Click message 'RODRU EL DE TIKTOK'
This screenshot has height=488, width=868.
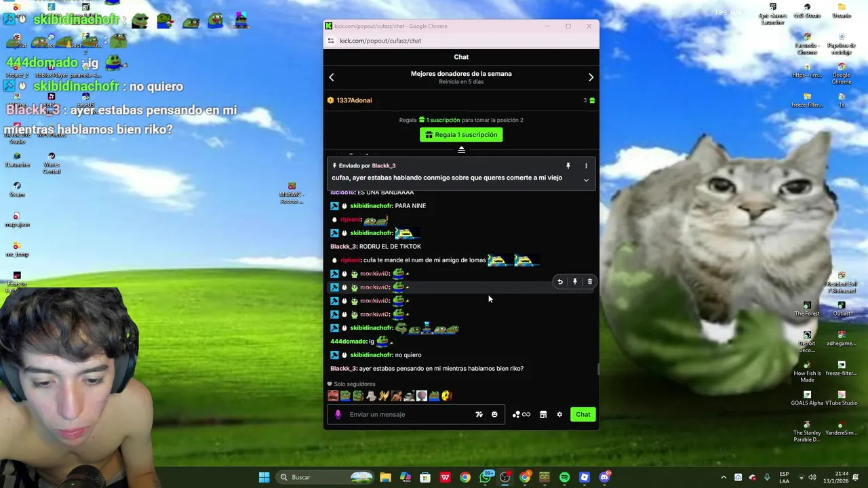tap(390, 247)
